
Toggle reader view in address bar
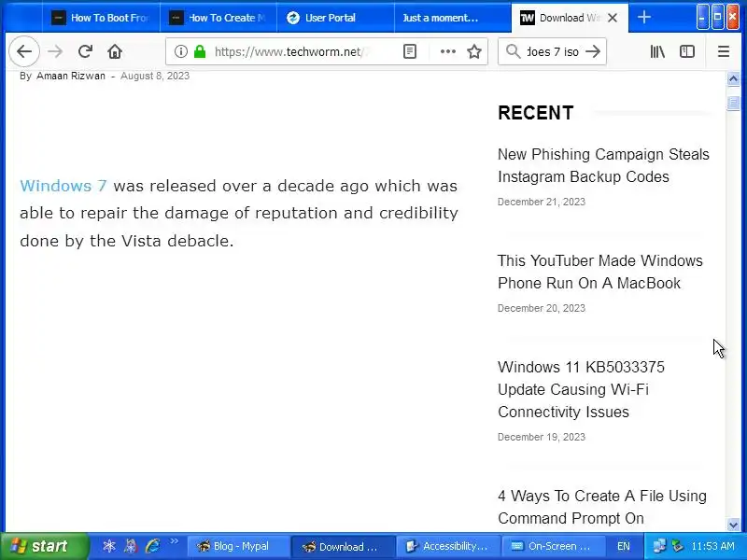(410, 51)
